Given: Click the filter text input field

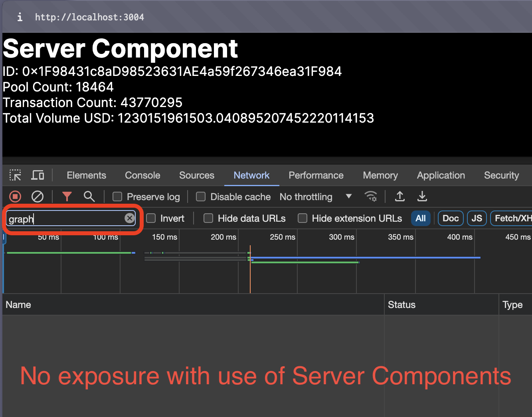Looking at the screenshot, I should point(64,219).
